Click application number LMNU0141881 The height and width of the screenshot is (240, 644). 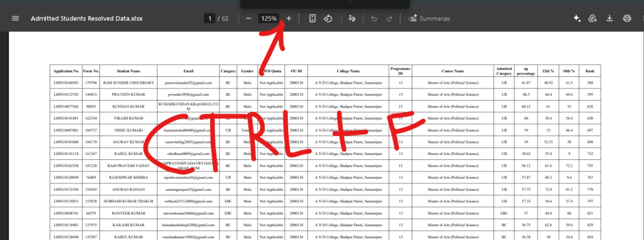coord(66,118)
